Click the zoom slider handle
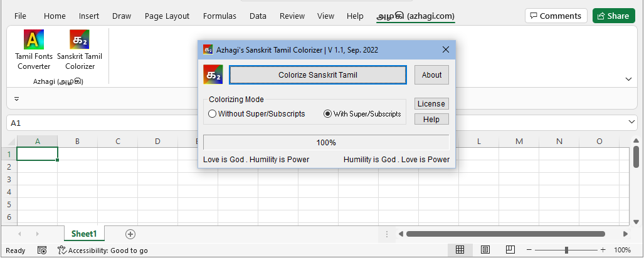644x258 pixels. (x=566, y=250)
